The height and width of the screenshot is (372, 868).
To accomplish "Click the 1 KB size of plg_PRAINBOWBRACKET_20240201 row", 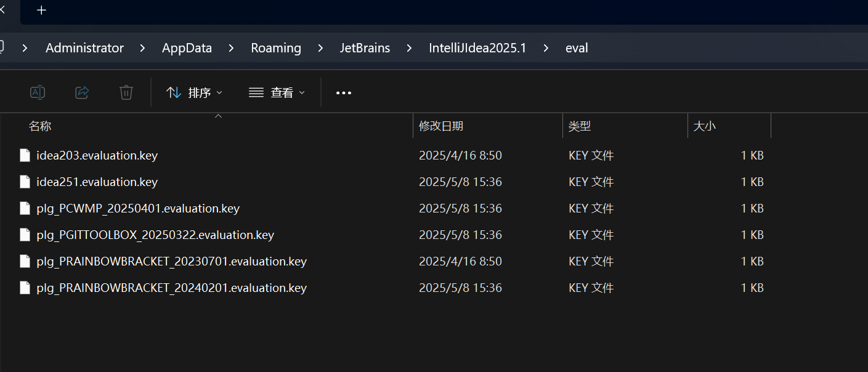I will tap(752, 288).
